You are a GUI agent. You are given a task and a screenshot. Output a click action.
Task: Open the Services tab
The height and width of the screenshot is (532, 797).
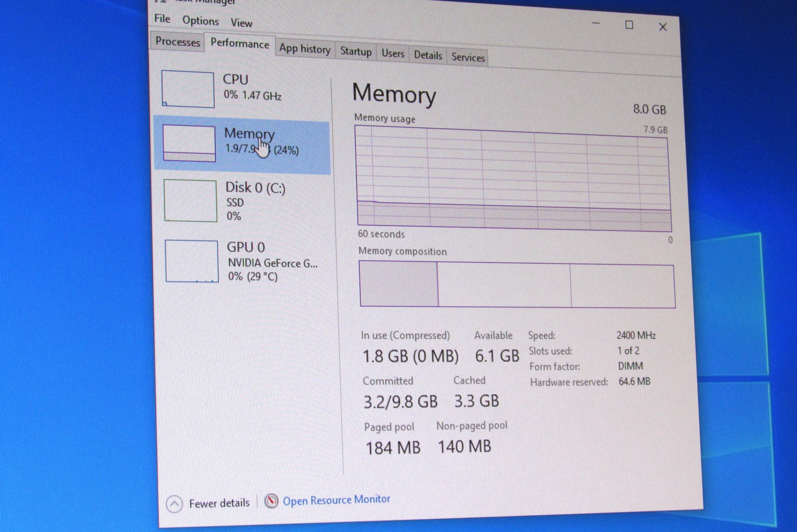[x=468, y=58]
